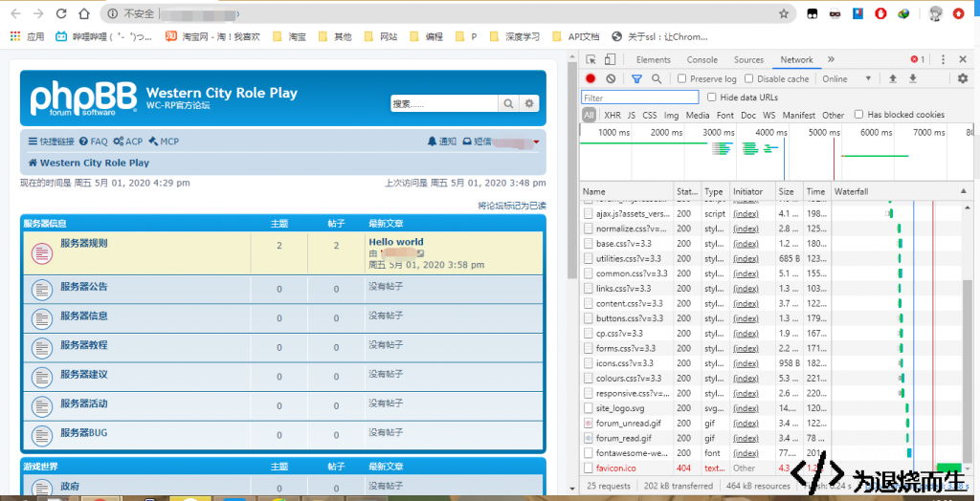Sort by Waterfall column arrow
Viewport: 980px width, 501px height.
[x=963, y=191]
